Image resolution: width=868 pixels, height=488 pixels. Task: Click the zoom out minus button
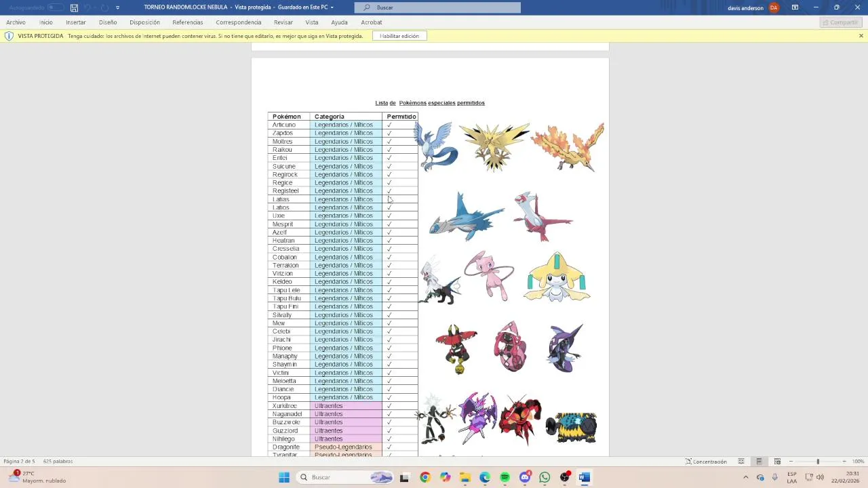(791, 462)
